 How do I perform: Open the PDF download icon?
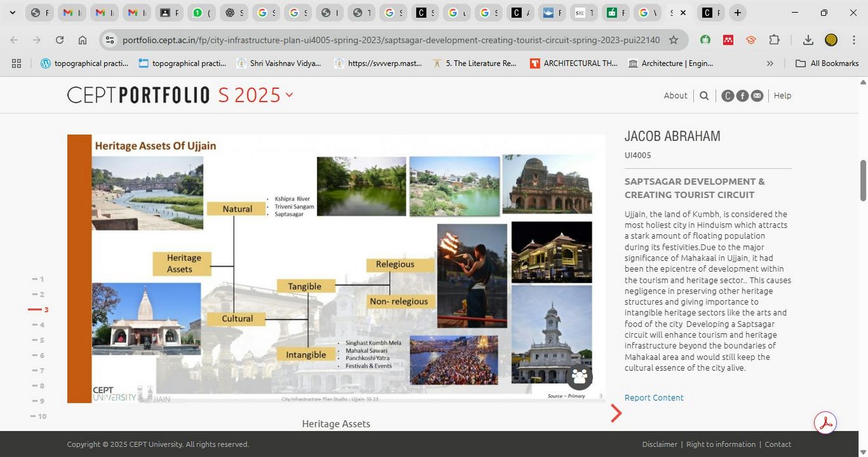pos(825,423)
